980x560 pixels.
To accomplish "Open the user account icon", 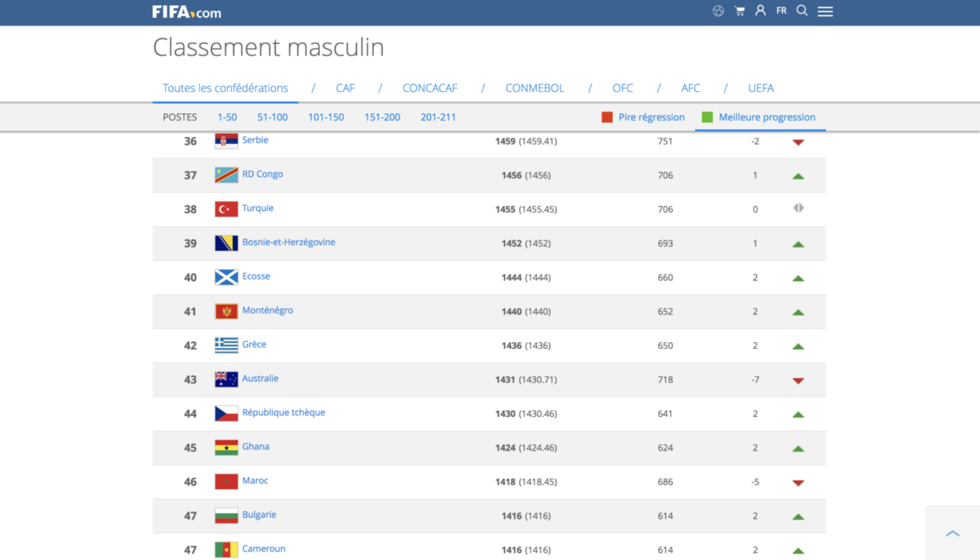I will click(x=760, y=11).
